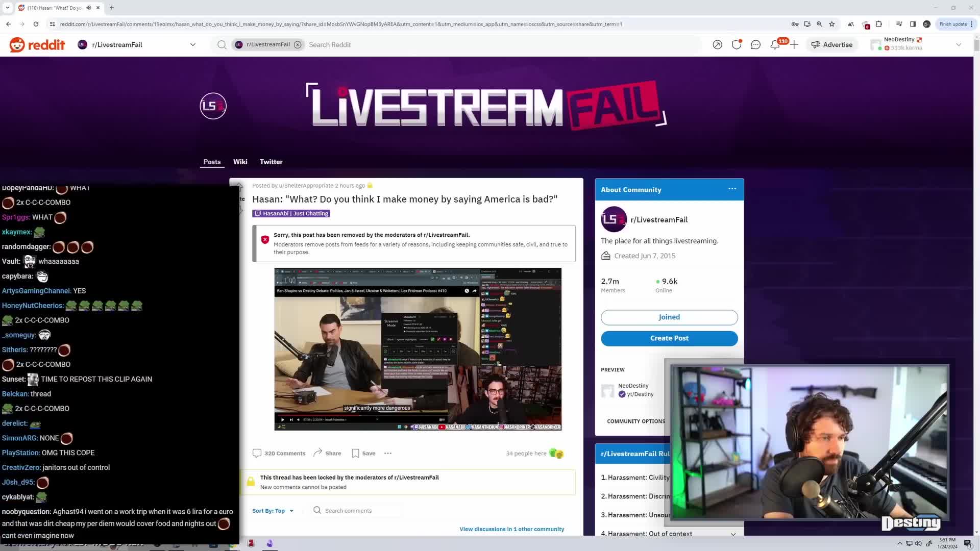Open the moderation shield icon

click(x=737, y=45)
